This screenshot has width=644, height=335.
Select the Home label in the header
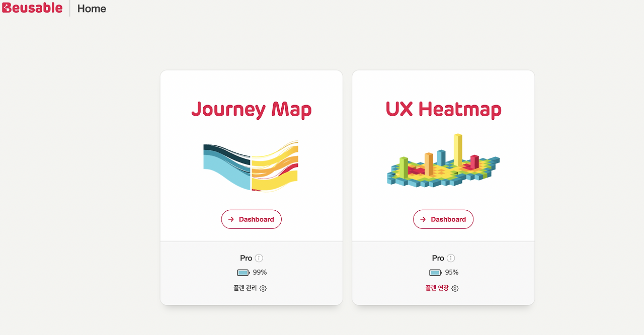(92, 9)
